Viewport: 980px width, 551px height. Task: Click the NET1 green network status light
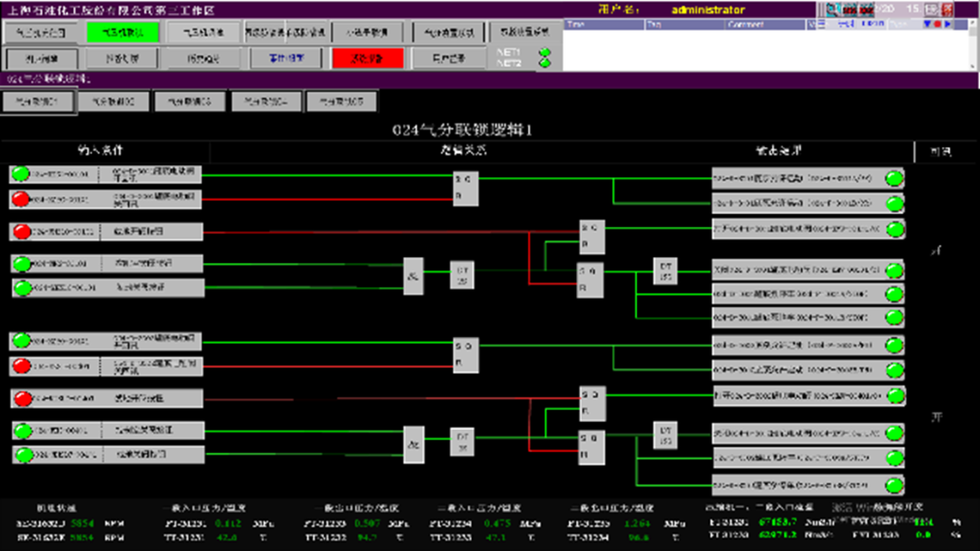pyautogui.click(x=544, y=53)
